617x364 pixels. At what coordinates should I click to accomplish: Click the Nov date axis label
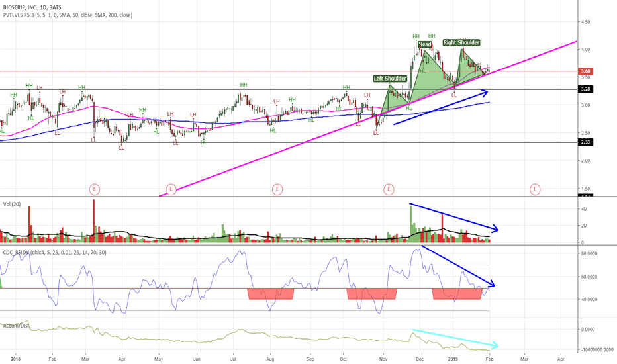(x=383, y=359)
